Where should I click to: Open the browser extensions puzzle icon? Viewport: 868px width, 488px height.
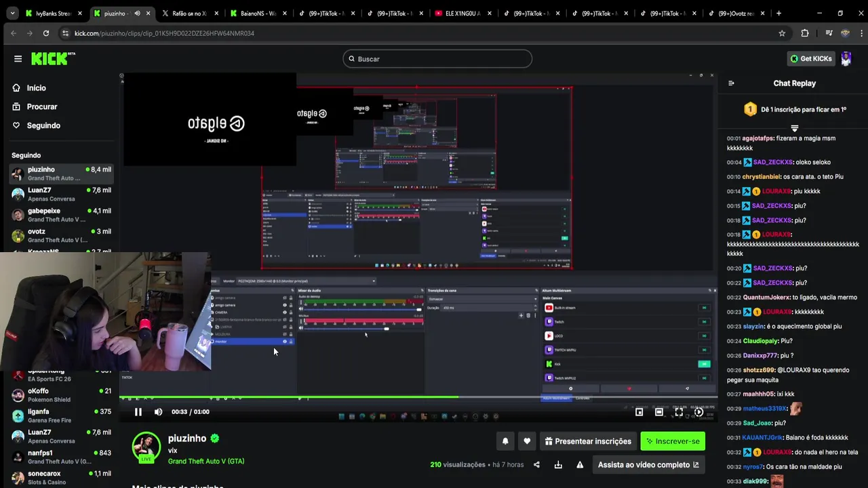tap(805, 33)
